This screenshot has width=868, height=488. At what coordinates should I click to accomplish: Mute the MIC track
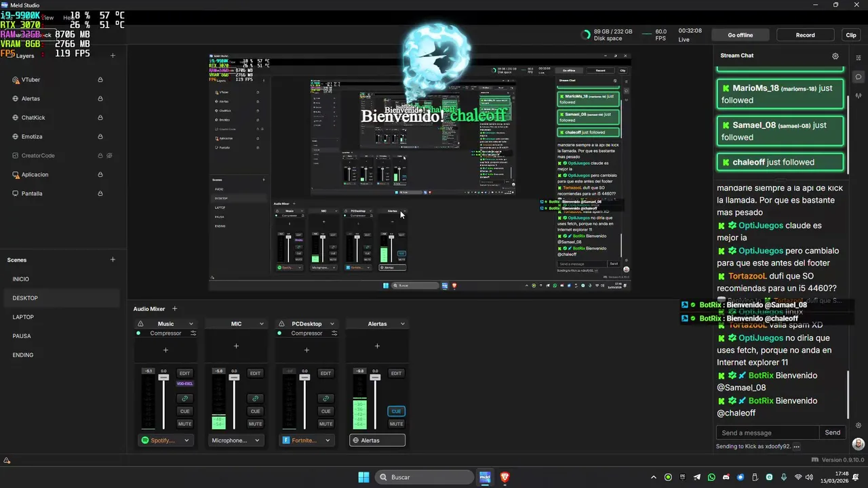tap(255, 424)
